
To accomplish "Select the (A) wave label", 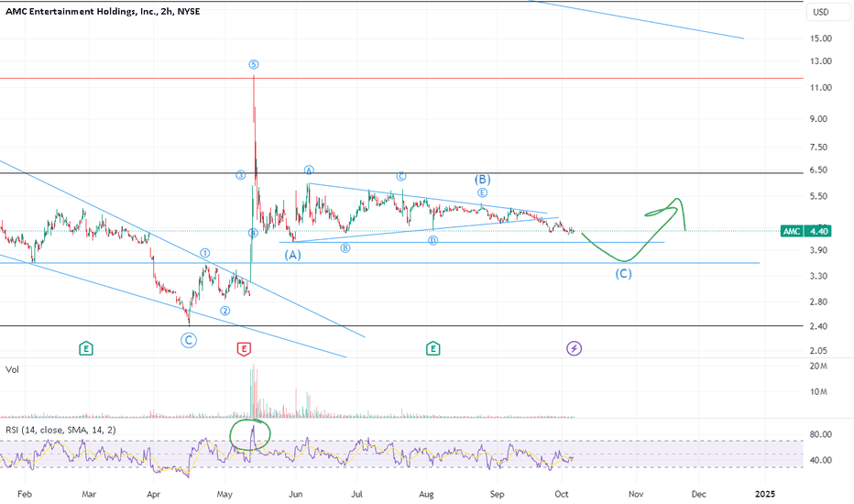I will click(293, 255).
